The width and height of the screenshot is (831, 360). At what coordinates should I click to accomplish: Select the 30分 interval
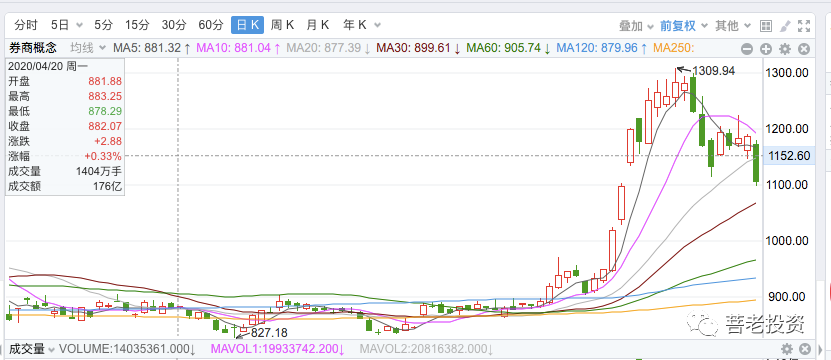coord(174,25)
